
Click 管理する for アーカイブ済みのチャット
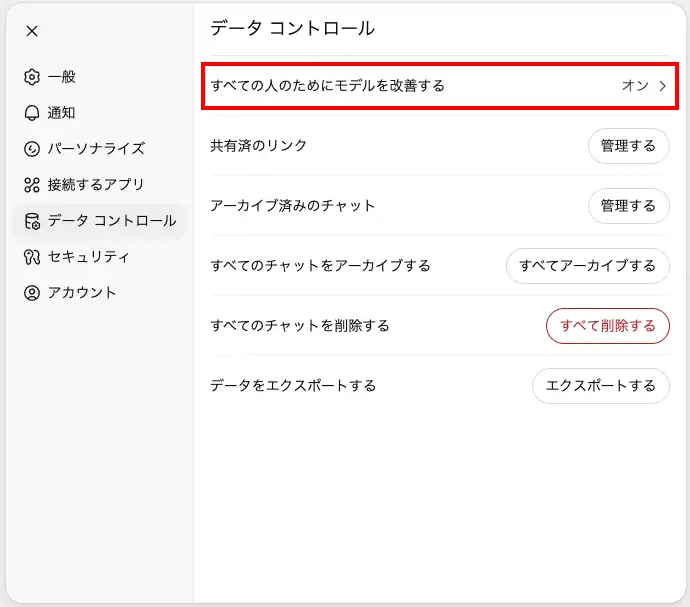pyautogui.click(x=628, y=206)
